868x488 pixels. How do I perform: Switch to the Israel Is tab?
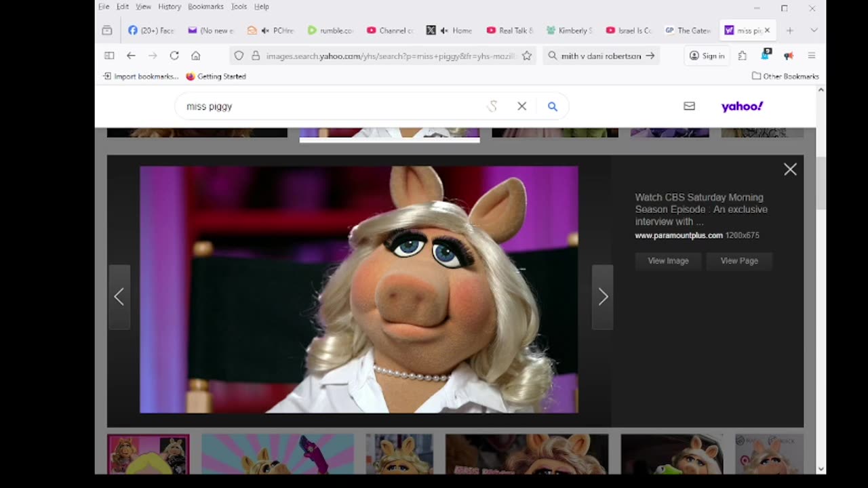[x=629, y=30]
